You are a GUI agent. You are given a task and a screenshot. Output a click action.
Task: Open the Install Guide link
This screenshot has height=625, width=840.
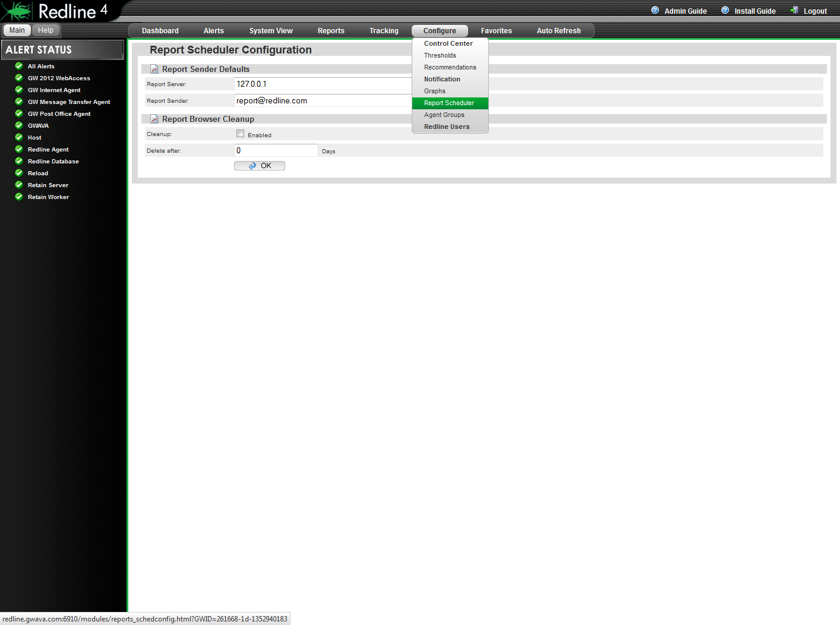[755, 11]
